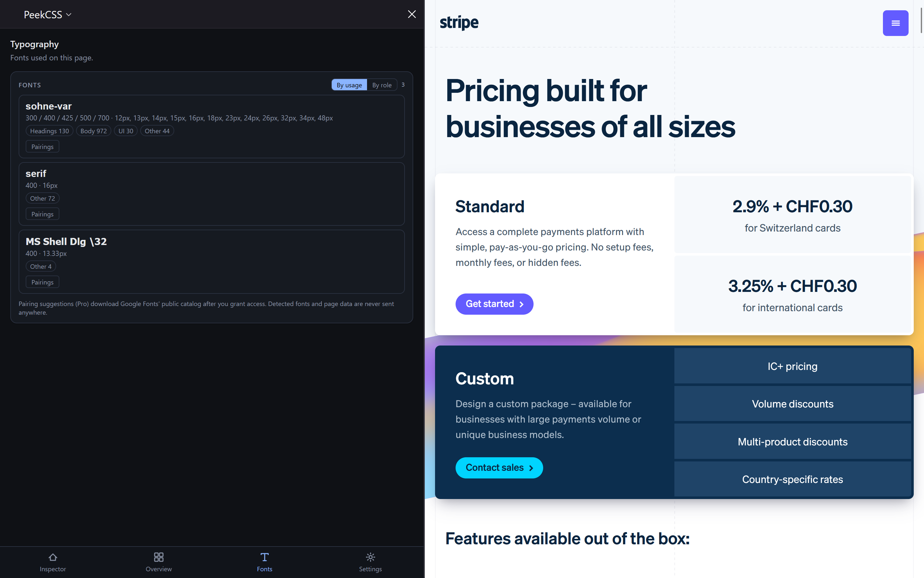Click the Get started button
Image resolution: width=924 pixels, height=578 pixels.
point(494,304)
